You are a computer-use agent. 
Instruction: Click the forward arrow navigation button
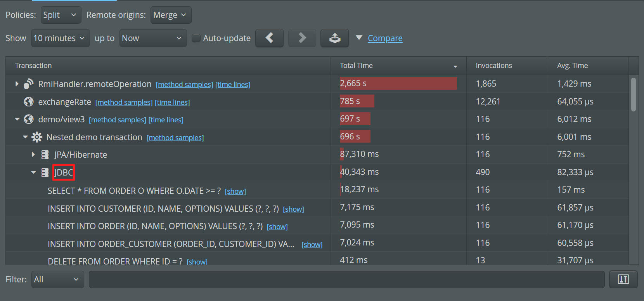[302, 38]
